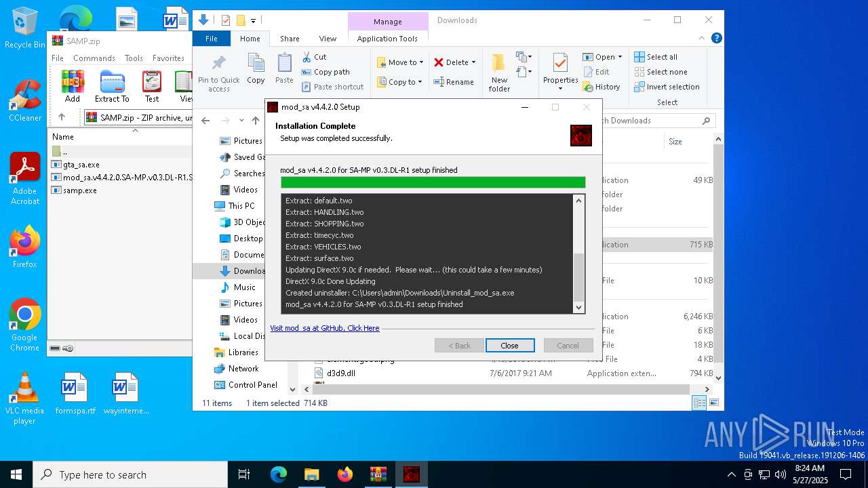Open the Google Chrome desktop icon
868x488 pixels.
click(x=24, y=325)
